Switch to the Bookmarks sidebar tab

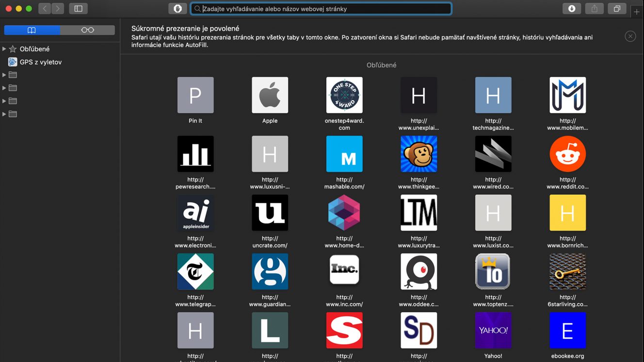(32, 30)
